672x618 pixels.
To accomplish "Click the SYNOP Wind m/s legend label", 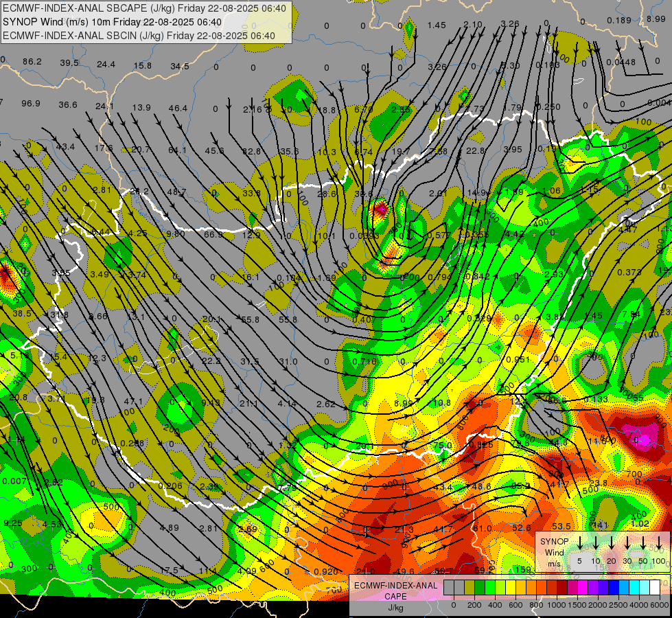I will pos(555,552).
